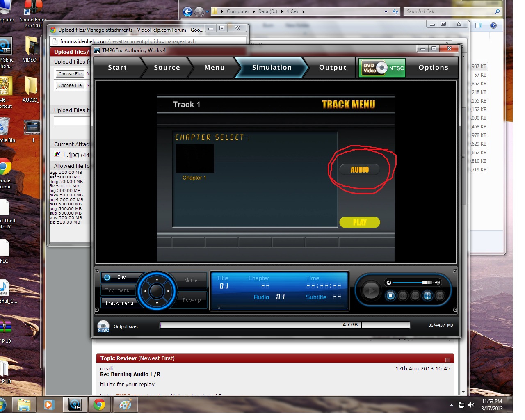Click the subtitle switch icon
The height and width of the screenshot is (420, 525).
(440, 295)
